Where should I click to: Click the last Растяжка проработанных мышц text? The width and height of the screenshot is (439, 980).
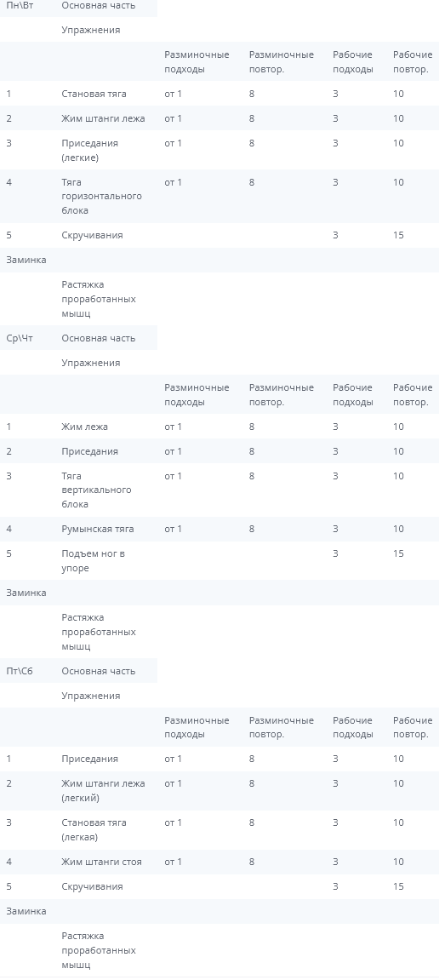click(99, 950)
